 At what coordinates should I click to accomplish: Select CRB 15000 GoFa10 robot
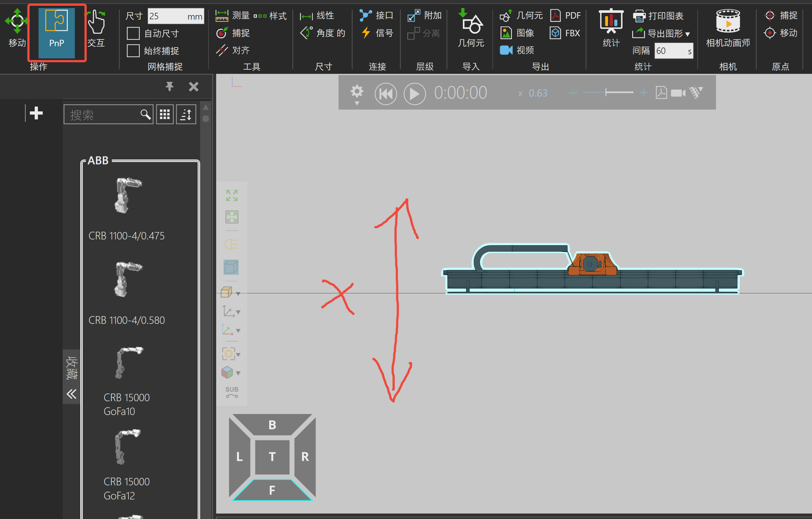[127, 381]
